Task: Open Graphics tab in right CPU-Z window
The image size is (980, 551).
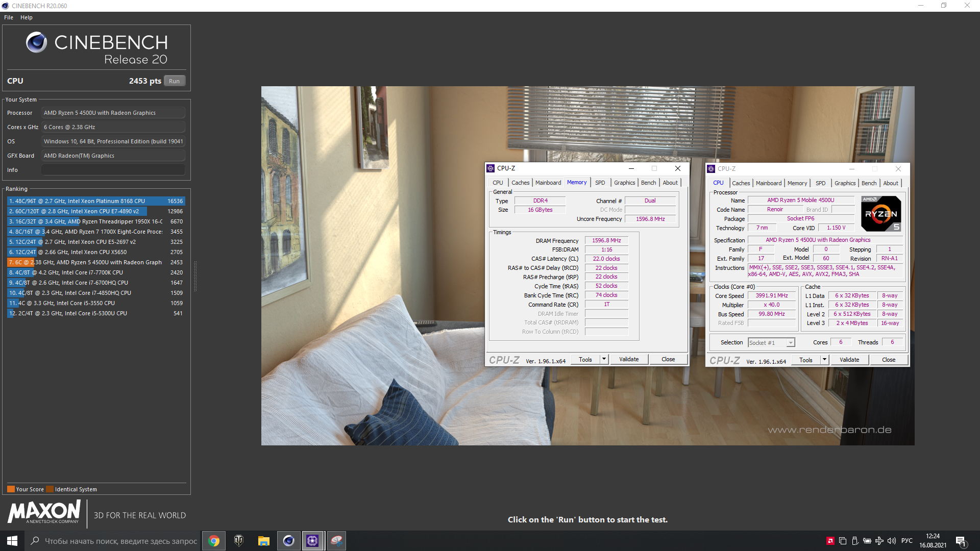Action: 845,183
